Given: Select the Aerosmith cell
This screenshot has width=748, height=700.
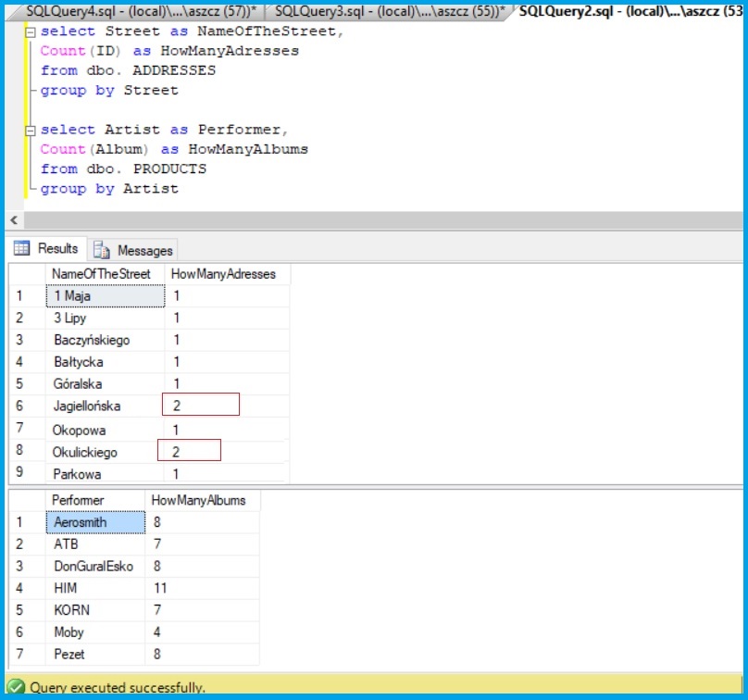Looking at the screenshot, I should tap(93, 522).
